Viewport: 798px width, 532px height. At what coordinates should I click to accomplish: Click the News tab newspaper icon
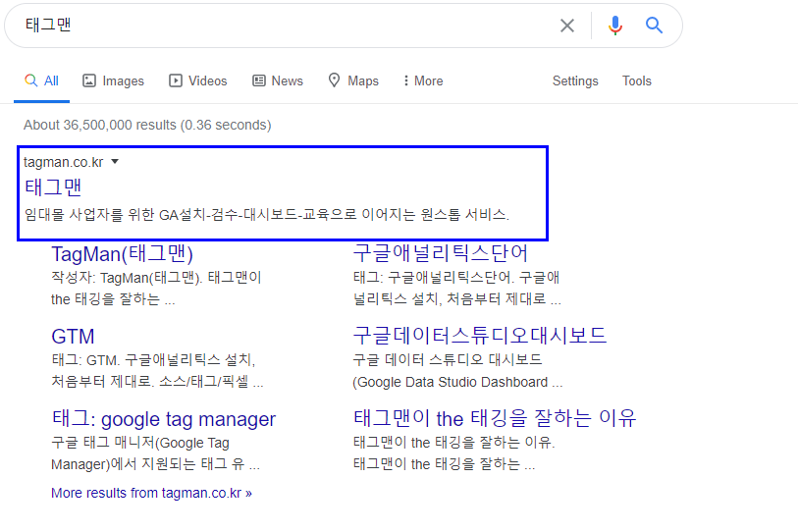click(259, 80)
